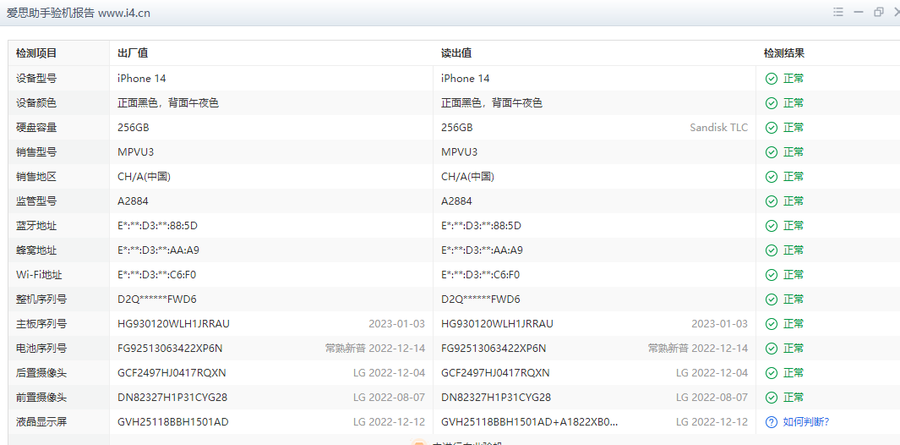Screen dimensions: 900x445
Task: Click factory-side 常熟新普 2022-12-14 battery date
Action: coord(375,349)
